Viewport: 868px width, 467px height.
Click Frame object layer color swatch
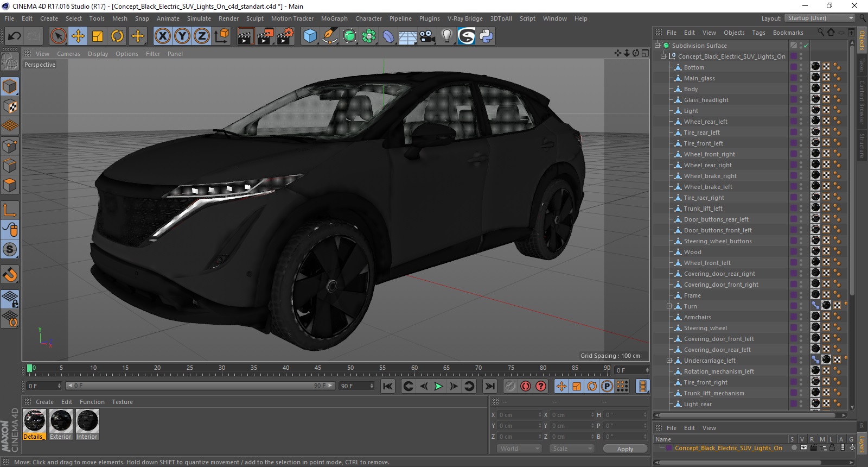793,295
